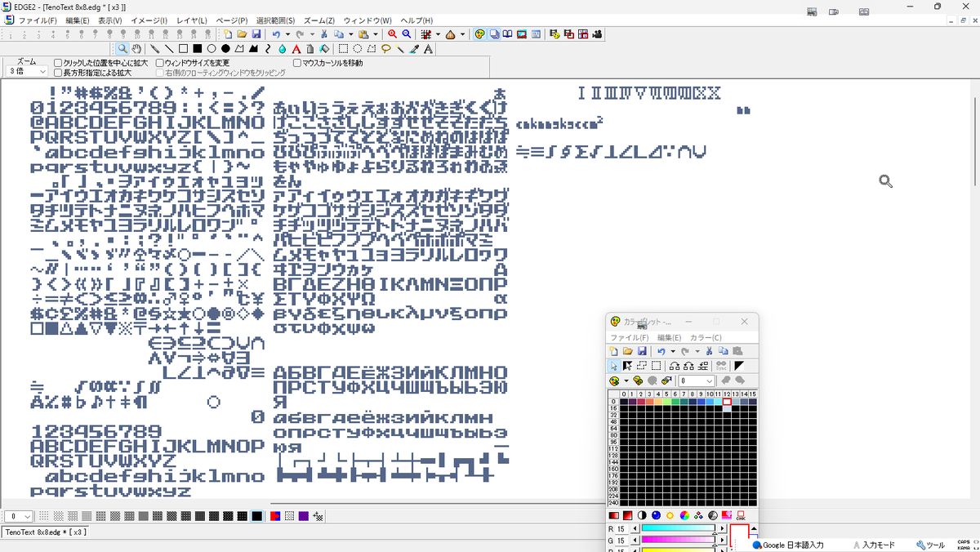Open the paste options dropdown arrow
Screen dimensions: 980x552
[375, 34]
